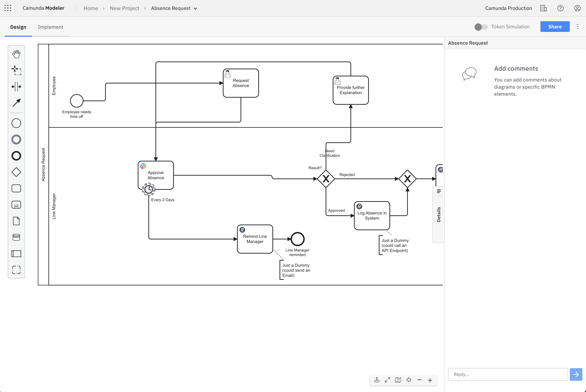
Task: Navigate to New Project breadcrumb
Action: pyautogui.click(x=124, y=8)
